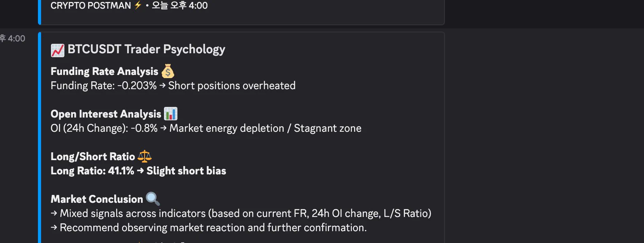Screen dimensions: 644x243
Task: Click the OI (24h Change) -0.8% line
Action: (x=206, y=128)
